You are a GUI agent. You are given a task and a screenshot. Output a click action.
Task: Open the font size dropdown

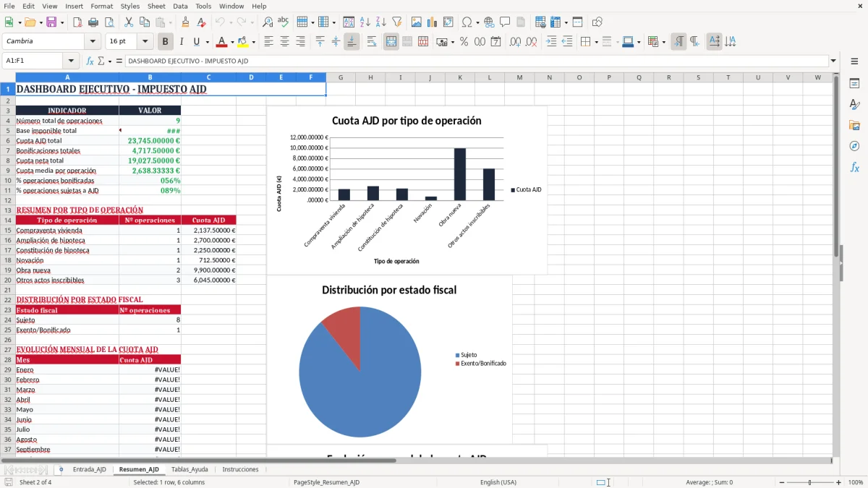click(x=145, y=41)
